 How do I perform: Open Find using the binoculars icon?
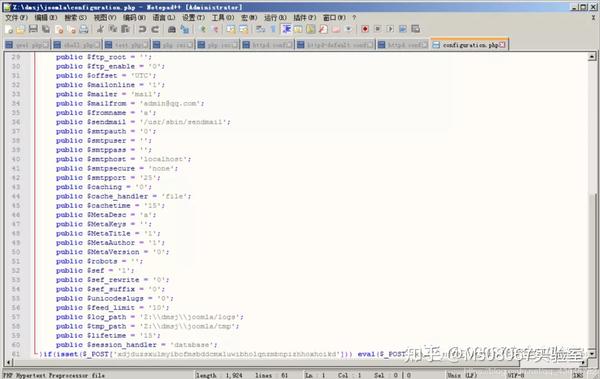[172, 29]
